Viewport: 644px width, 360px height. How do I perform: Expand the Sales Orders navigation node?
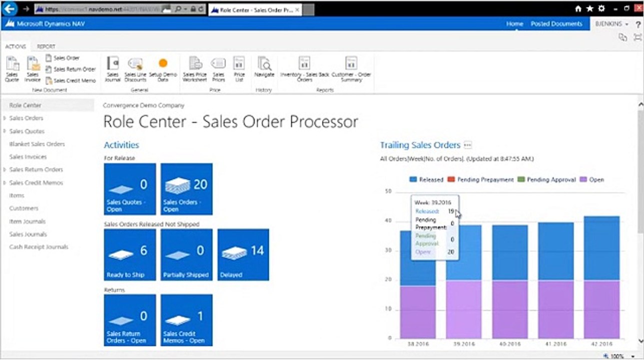point(5,118)
